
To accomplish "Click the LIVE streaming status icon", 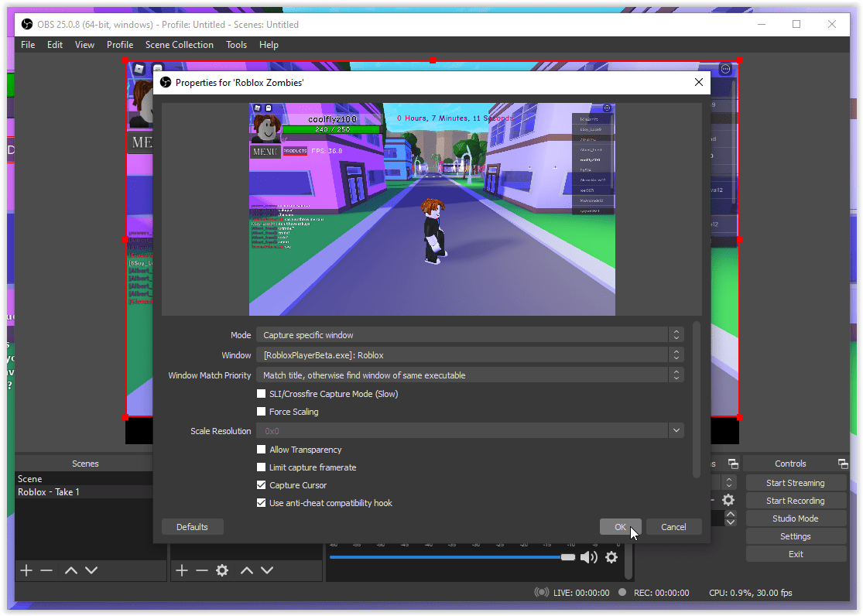I will 542,592.
